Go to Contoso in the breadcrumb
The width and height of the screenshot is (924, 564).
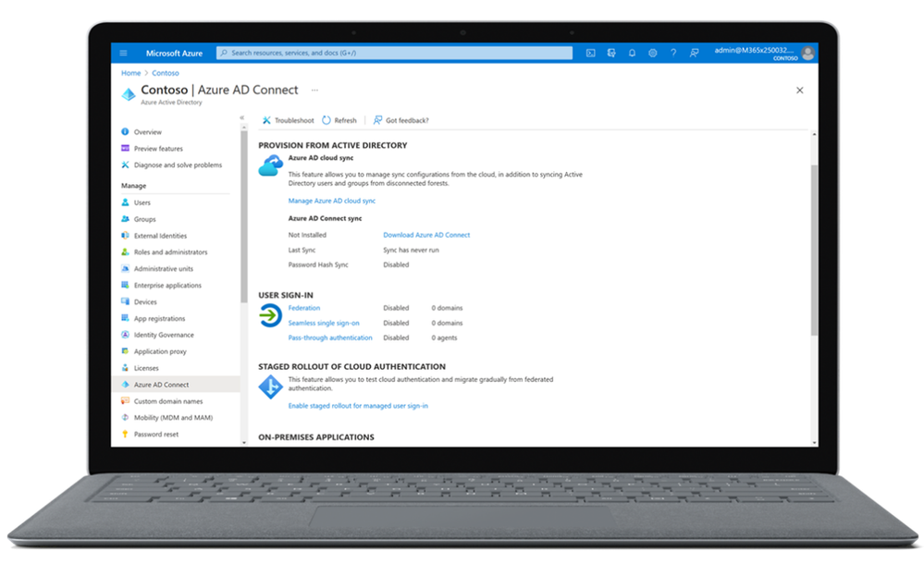pyautogui.click(x=165, y=73)
